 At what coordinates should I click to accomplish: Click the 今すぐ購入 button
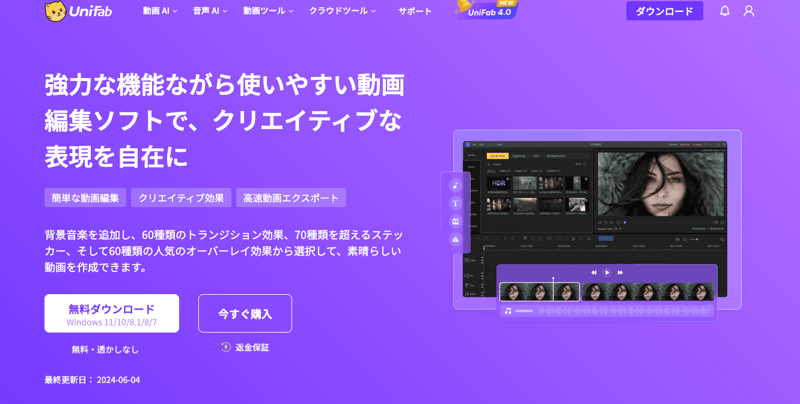pos(245,313)
